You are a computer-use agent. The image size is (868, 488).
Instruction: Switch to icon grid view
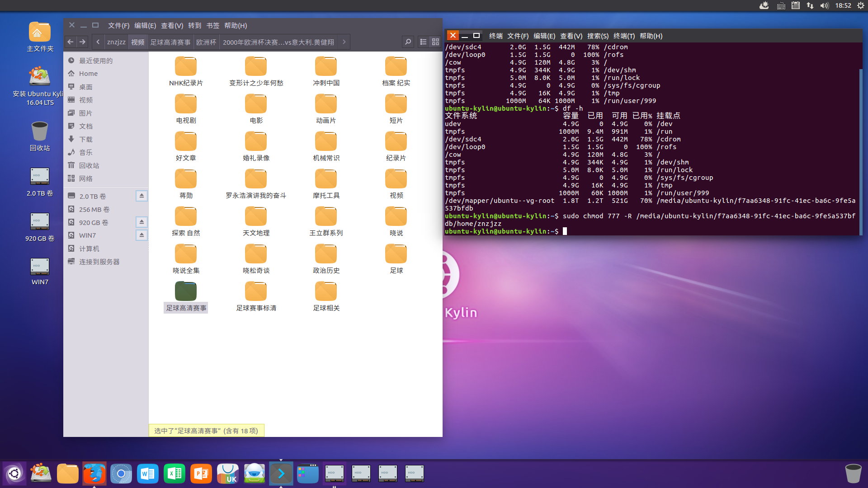pos(435,42)
